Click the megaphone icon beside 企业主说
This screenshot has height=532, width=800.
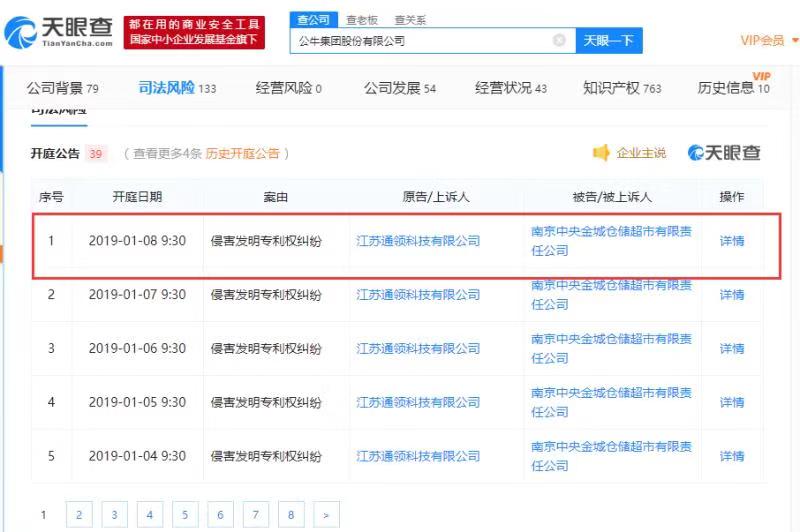[x=601, y=153]
